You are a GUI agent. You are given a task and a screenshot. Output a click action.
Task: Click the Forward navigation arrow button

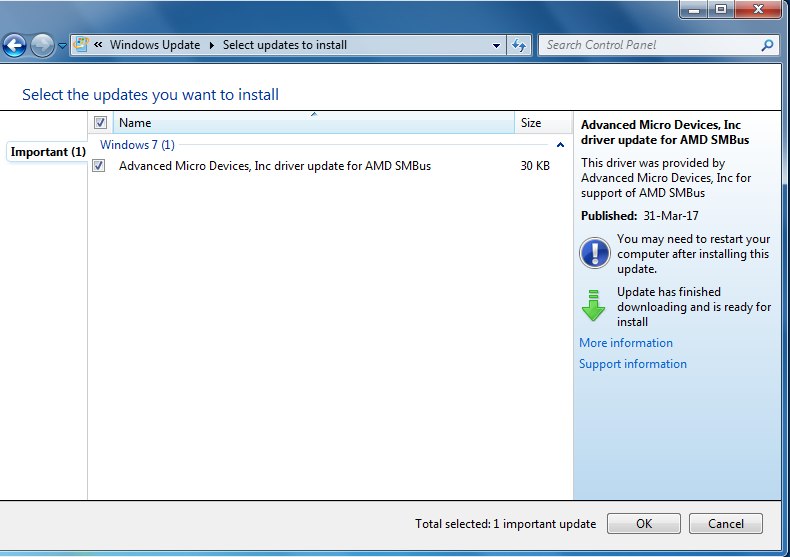42,46
